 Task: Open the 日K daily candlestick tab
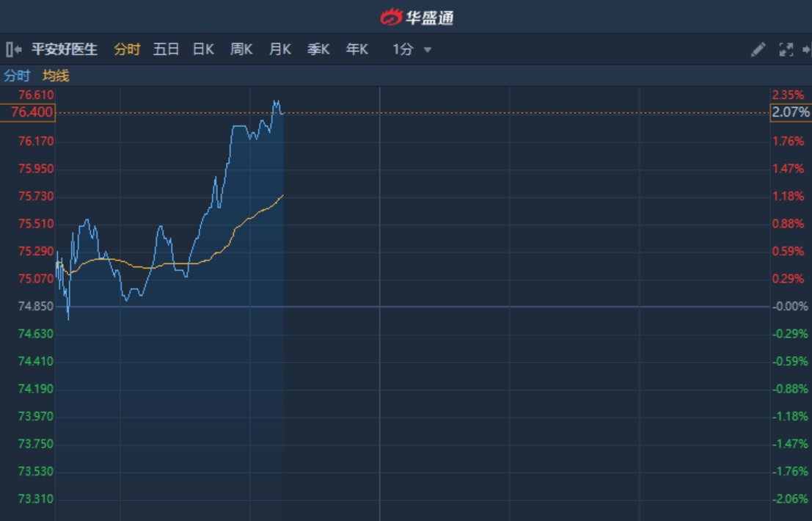tap(203, 50)
